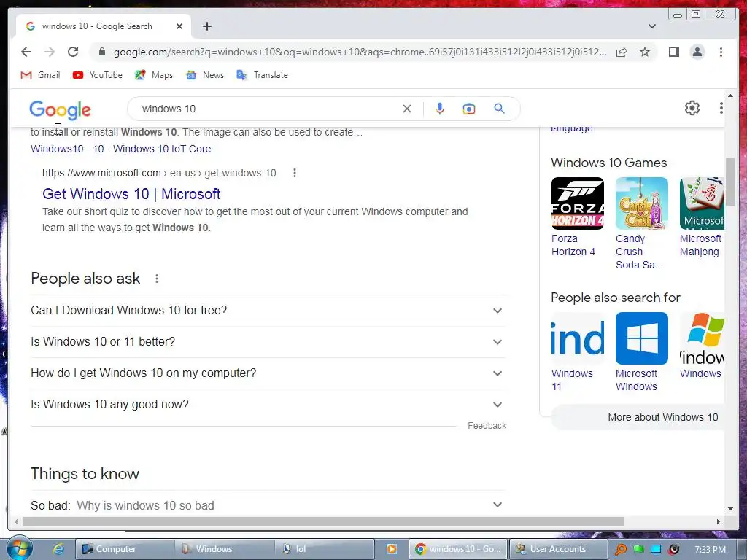
Task: Click the horizontal scrollbar thumb
Action: pyautogui.click(x=323, y=521)
